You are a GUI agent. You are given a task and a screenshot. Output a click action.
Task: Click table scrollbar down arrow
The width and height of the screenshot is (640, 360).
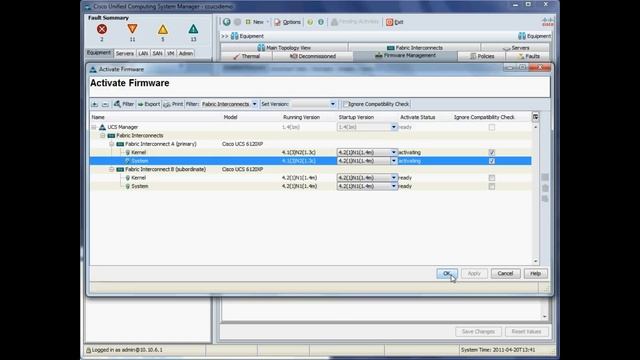coord(536,261)
